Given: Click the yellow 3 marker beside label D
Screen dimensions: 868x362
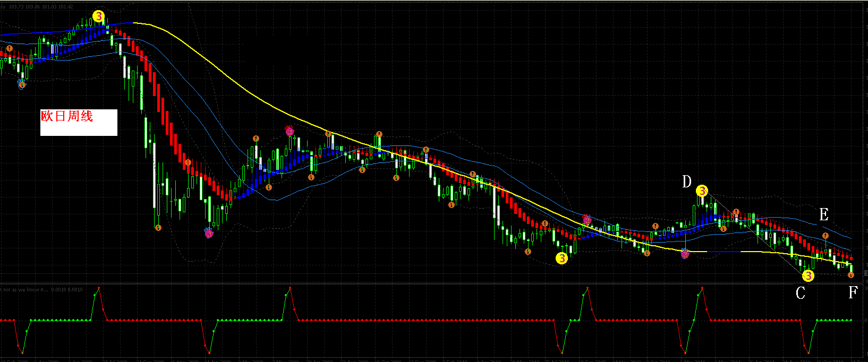Looking at the screenshot, I should point(702,191).
